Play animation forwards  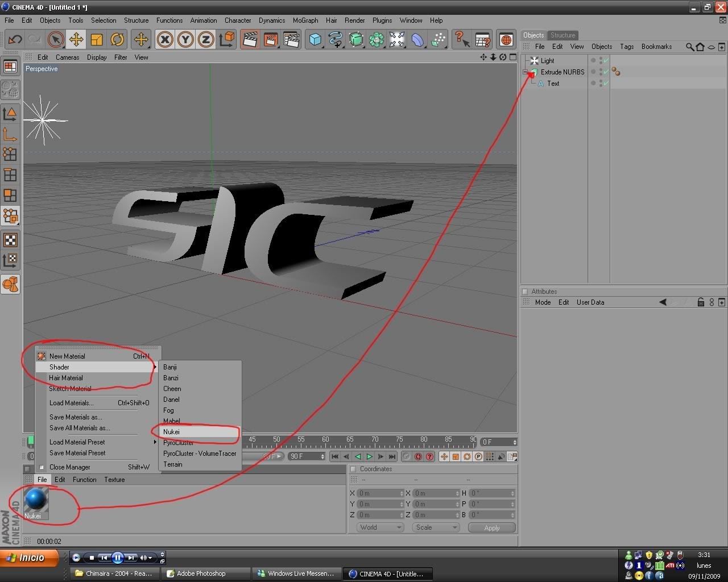click(x=369, y=456)
